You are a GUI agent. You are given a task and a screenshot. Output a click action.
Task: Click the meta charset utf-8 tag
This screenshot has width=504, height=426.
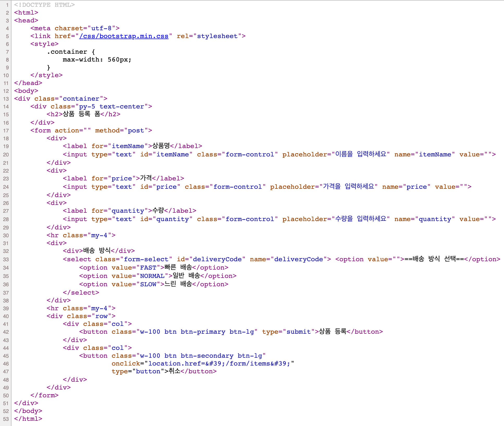pyautogui.click(x=75, y=28)
